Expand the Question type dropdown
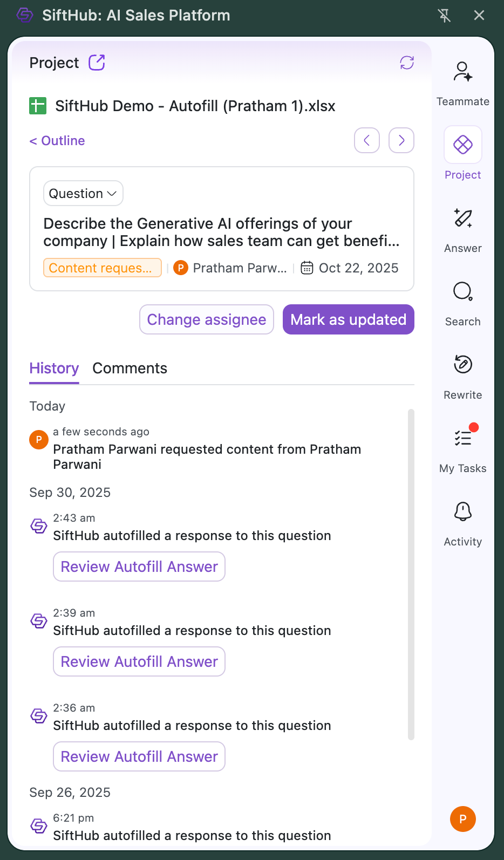This screenshot has height=860, width=504. 83,193
